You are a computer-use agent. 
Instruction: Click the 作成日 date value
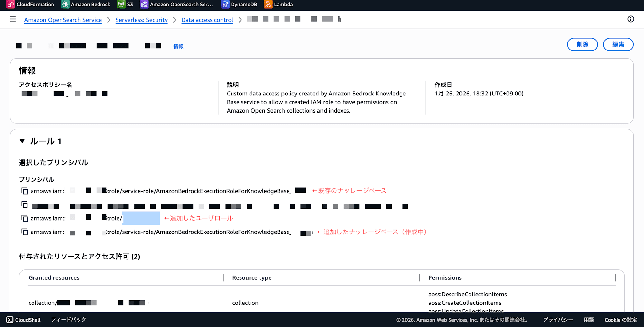point(479,94)
